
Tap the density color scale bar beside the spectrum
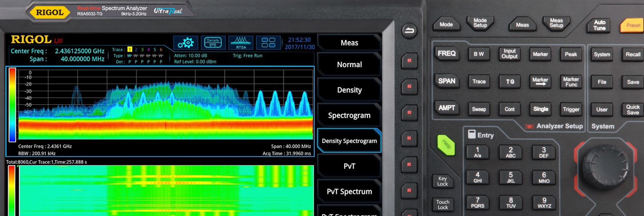(x=12, y=104)
